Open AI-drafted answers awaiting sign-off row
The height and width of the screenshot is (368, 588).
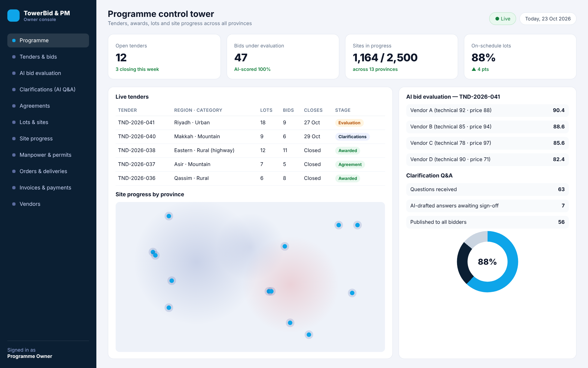[x=487, y=206]
